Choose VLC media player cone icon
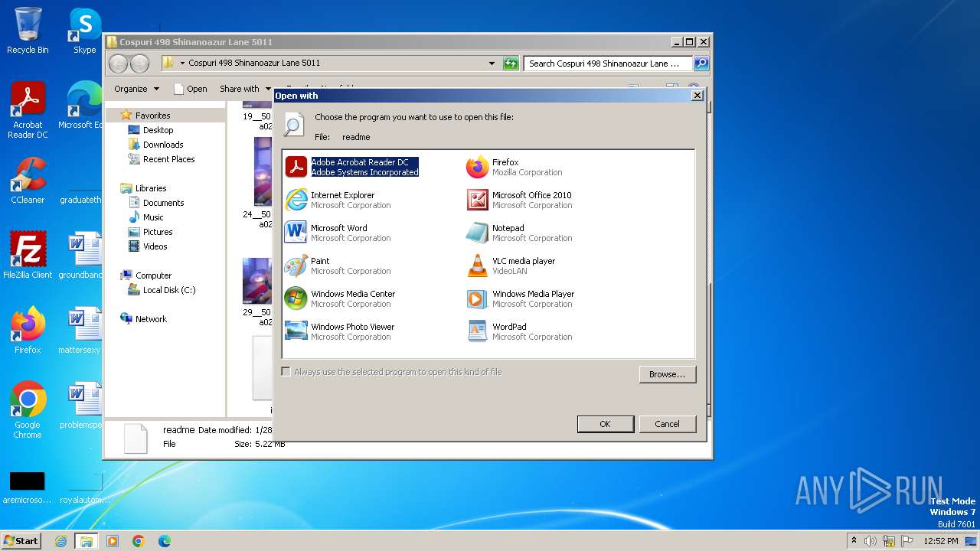This screenshot has height=551, width=980. (478, 266)
